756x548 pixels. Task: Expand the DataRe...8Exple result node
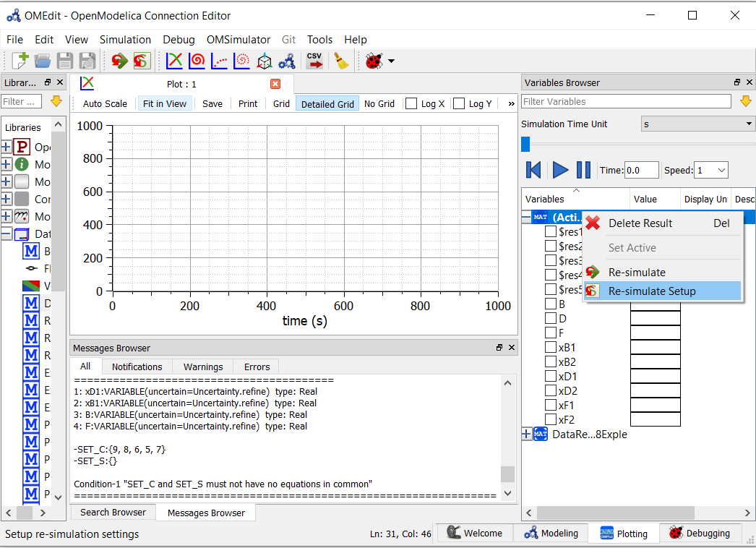[x=528, y=434]
